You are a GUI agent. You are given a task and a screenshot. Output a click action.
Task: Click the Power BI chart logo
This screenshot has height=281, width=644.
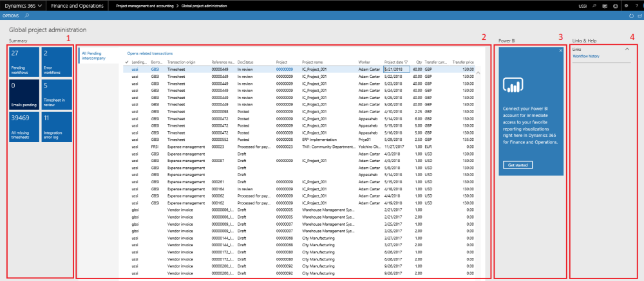pyautogui.click(x=512, y=85)
